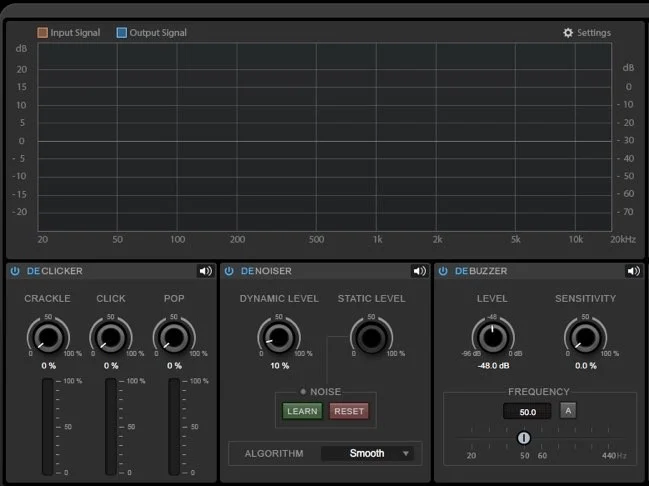
Task: Click the frequency value field 50.0
Action: pos(527,412)
